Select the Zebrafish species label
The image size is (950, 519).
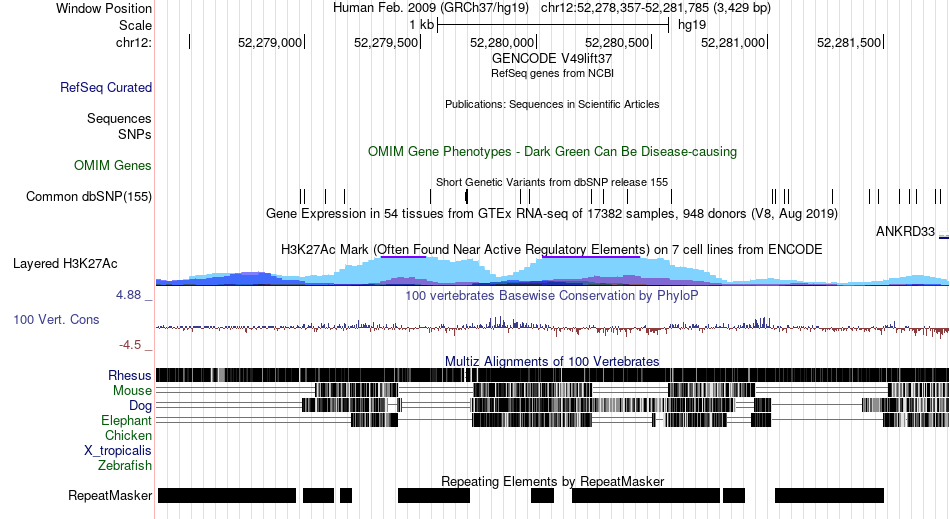[125, 466]
